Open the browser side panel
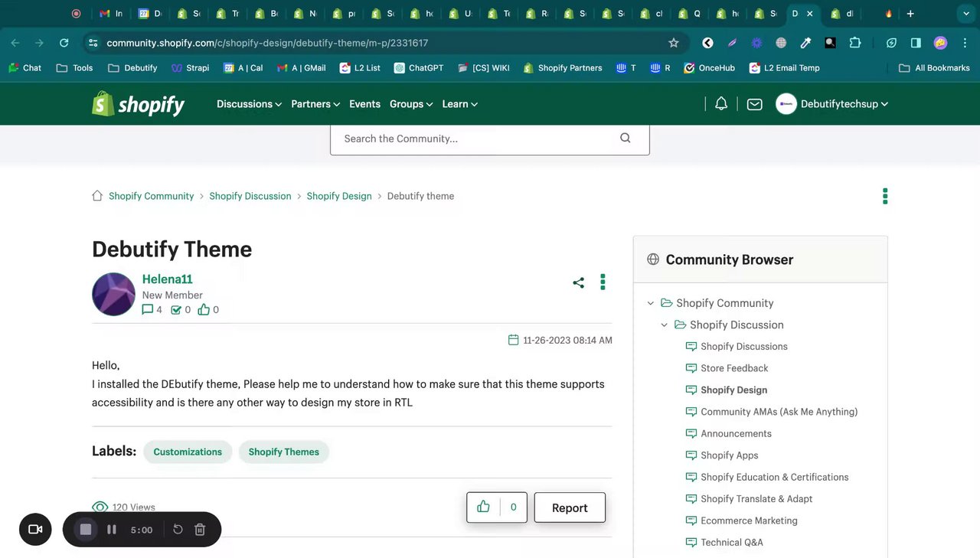980x558 pixels. point(916,43)
